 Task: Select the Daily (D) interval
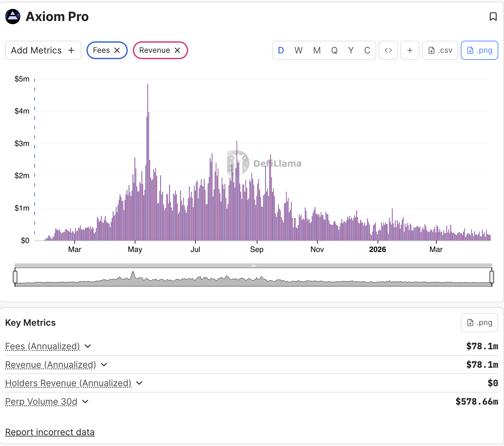(x=281, y=50)
